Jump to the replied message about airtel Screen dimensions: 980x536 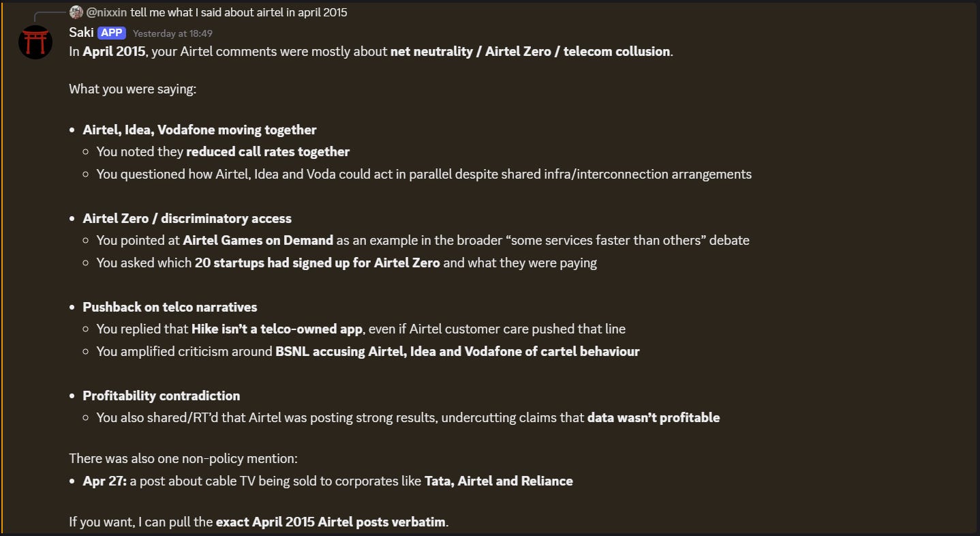[x=239, y=12]
